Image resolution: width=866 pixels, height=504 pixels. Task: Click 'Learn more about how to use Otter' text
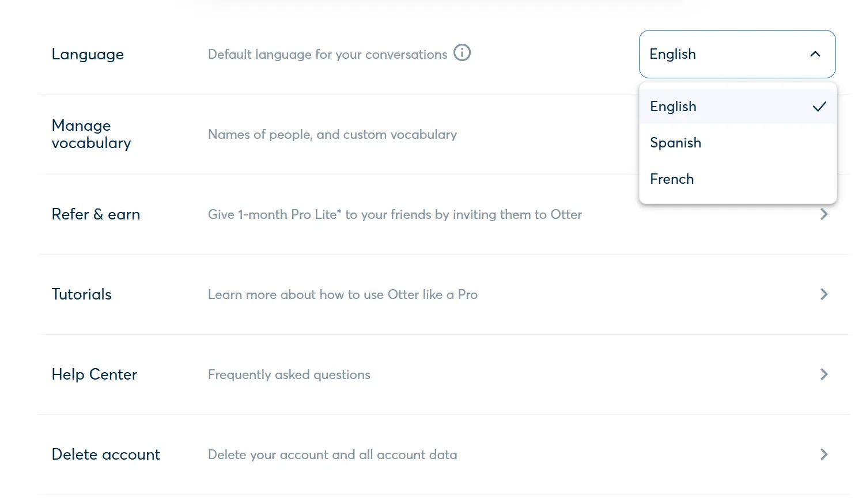pos(342,294)
